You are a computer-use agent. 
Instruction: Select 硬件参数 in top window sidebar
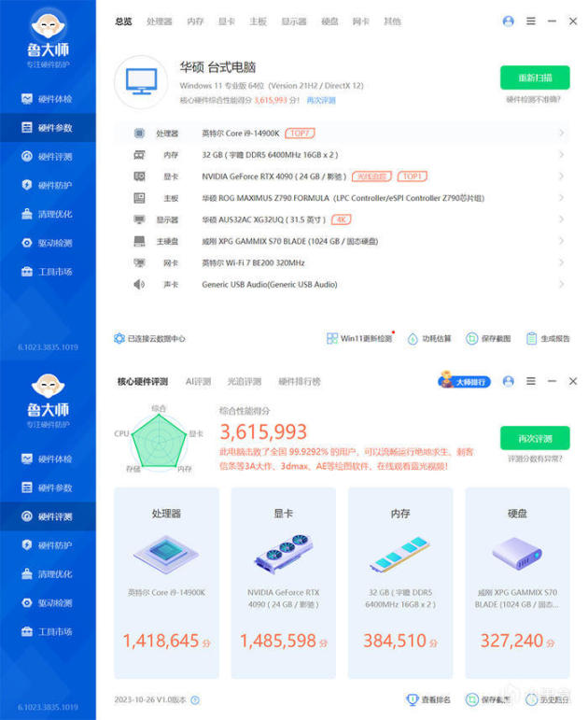[x=48, y=128]
